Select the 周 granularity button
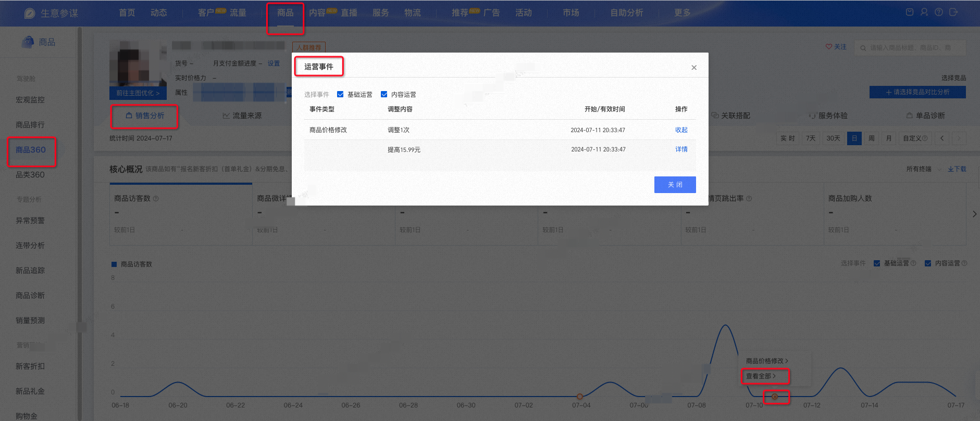Image resolution: width=980 pixels, height=421 pixels. [x=872, y=138]
